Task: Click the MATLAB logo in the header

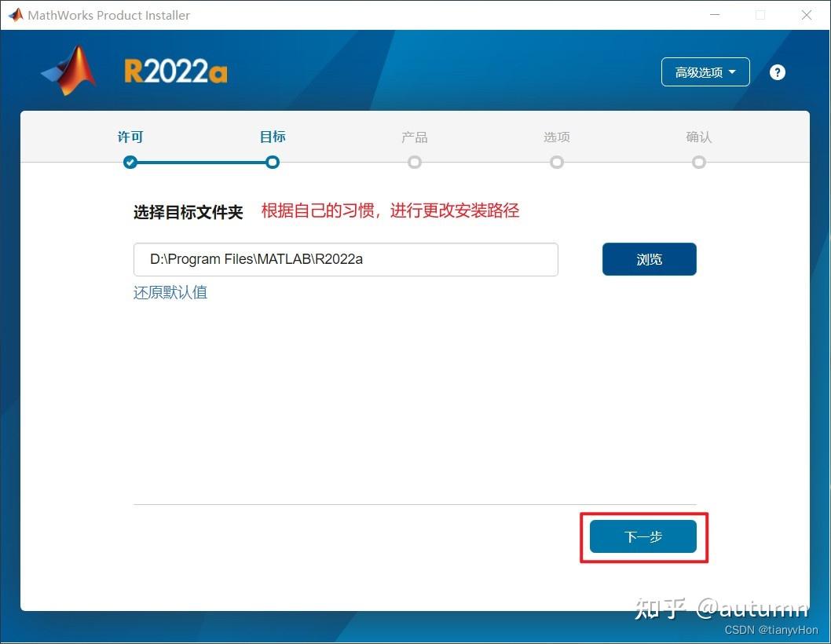Action: coord(68,69)
